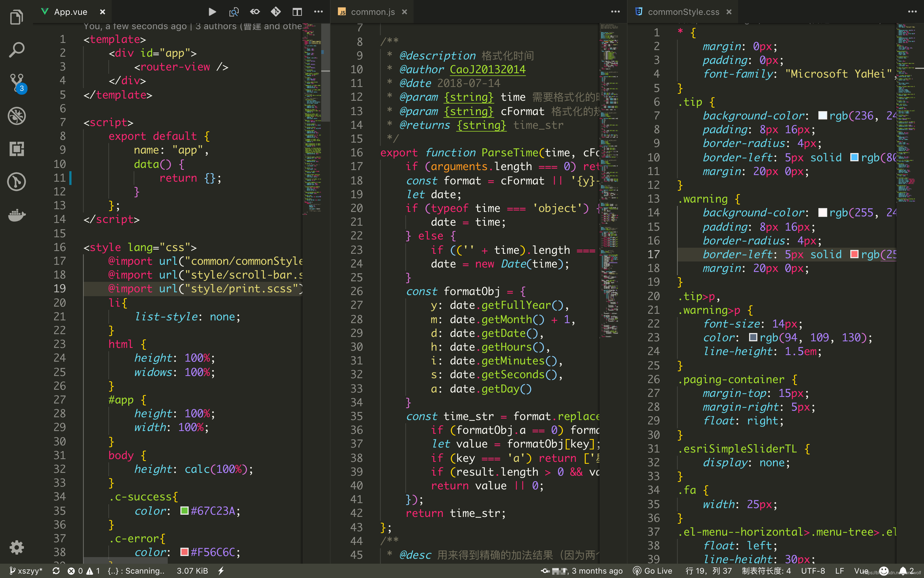Viewport: 924px width, 578px height.
Task: Click the xszyy* git branch indicator
Action: click(26, 571)
